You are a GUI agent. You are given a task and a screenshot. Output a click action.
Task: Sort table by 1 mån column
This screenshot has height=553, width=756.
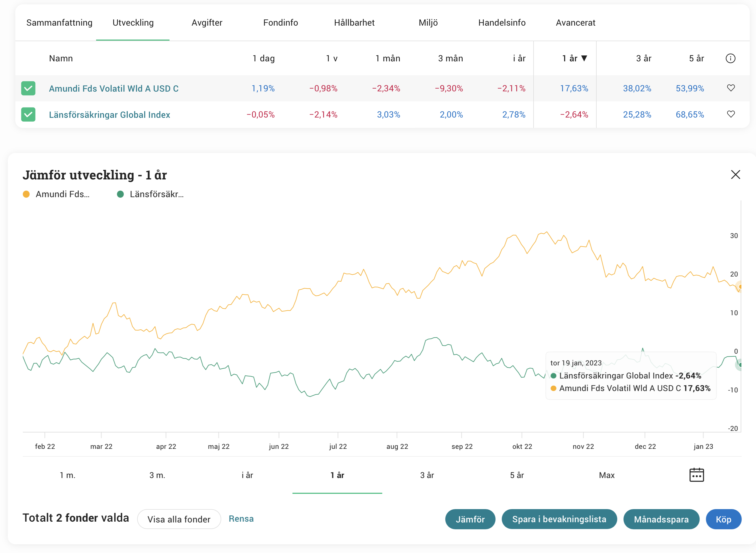(x=388, y=58)
